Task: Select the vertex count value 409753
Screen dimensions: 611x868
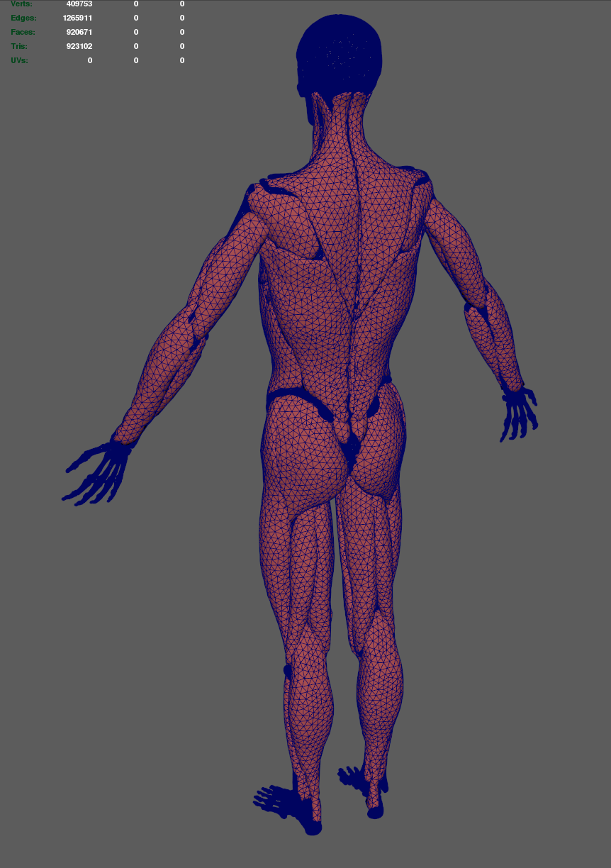Action: pos(79,4)
